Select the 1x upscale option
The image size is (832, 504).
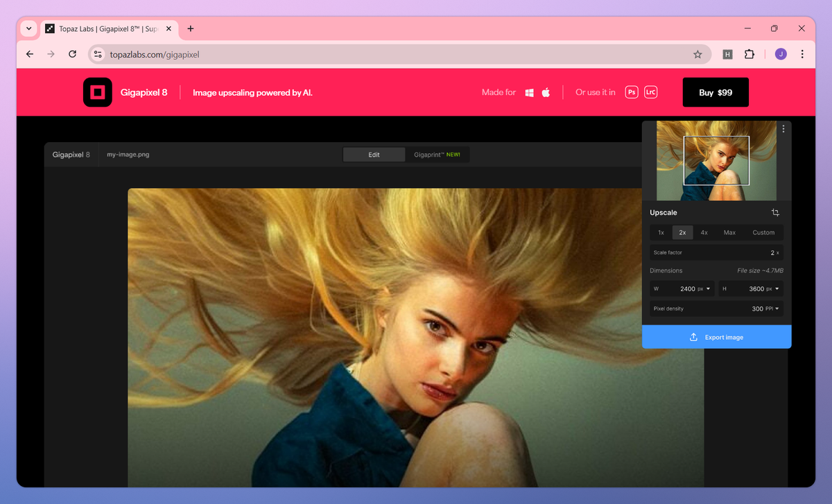coord(661,232)
